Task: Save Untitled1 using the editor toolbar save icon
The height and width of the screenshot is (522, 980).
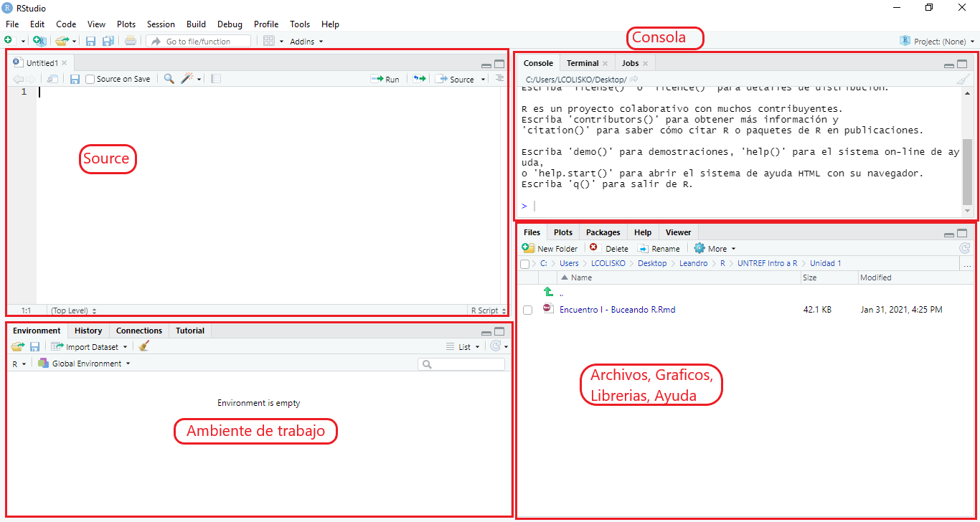Action: 75,79
